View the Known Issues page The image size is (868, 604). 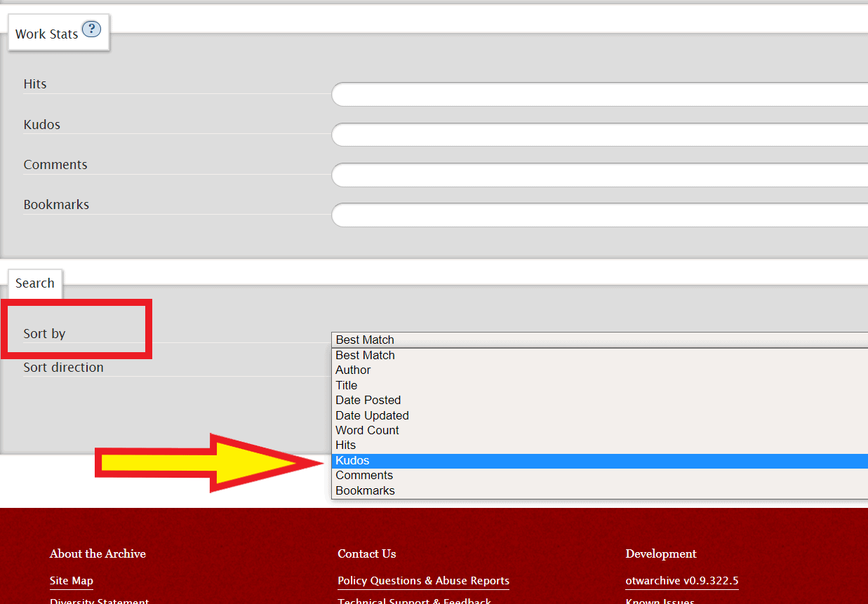659,601
